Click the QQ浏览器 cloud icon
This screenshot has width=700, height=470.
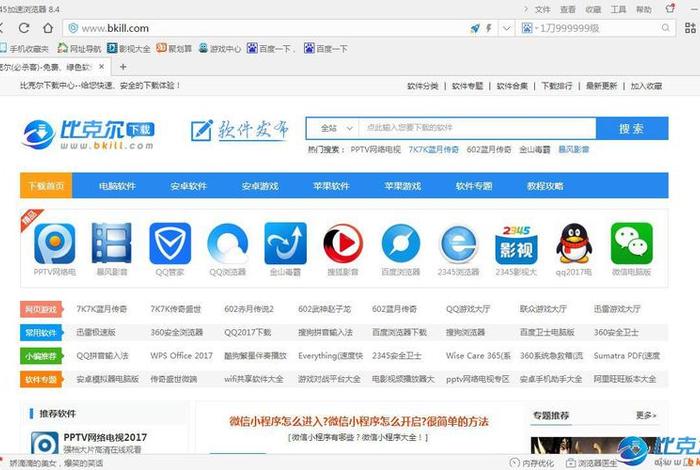pos(228,244)
